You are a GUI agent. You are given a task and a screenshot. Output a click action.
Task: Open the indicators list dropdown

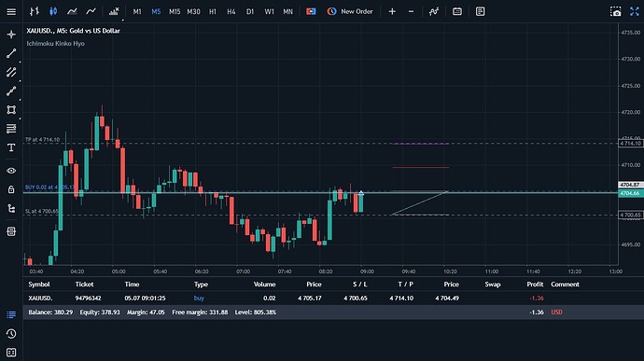[x=114, y=11]
